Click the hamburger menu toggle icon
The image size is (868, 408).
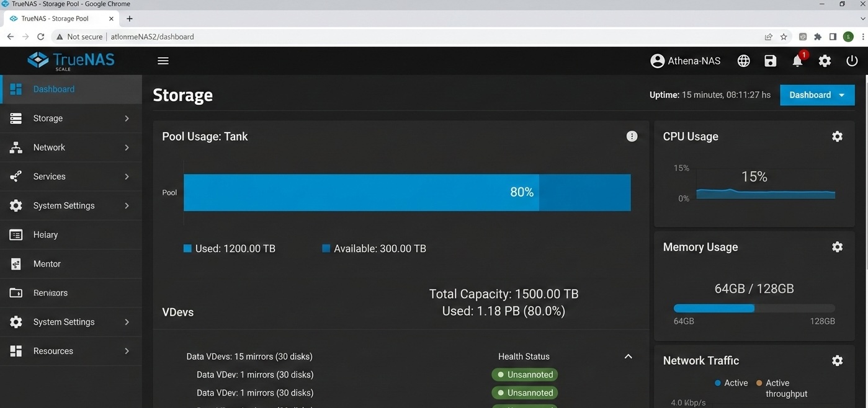(x=163, y=60)
